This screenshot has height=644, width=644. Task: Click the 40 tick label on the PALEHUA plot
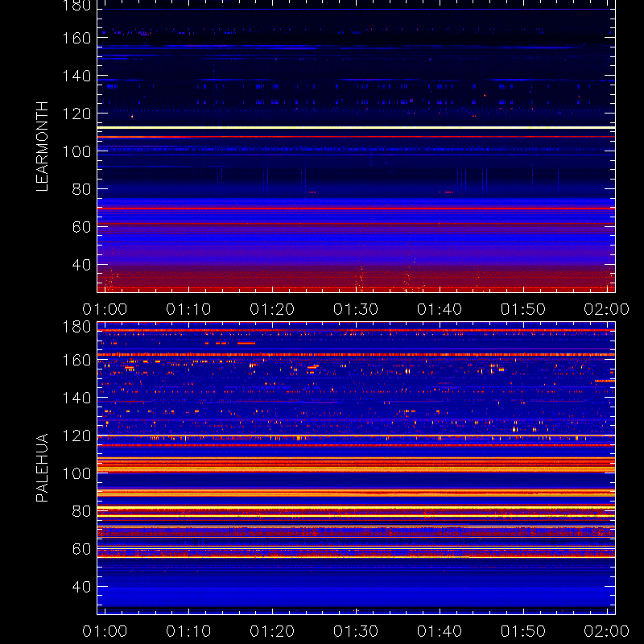81,587
